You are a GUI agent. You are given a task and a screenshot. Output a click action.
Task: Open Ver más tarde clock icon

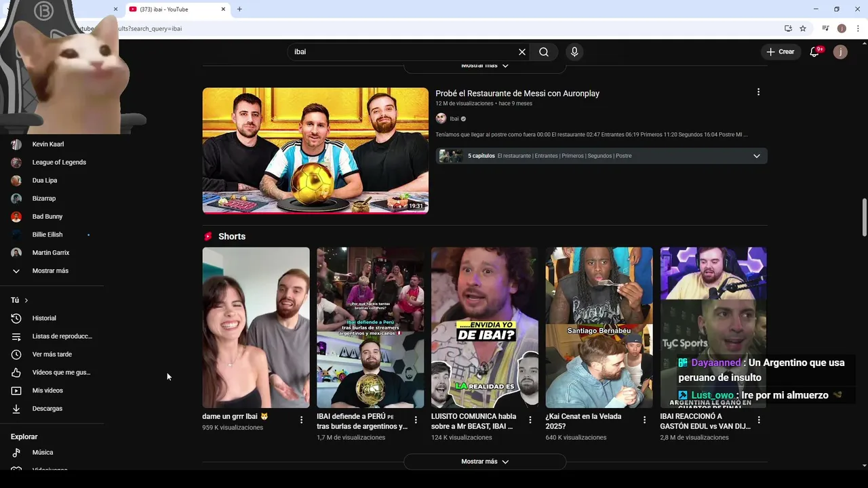coord(16,354)
